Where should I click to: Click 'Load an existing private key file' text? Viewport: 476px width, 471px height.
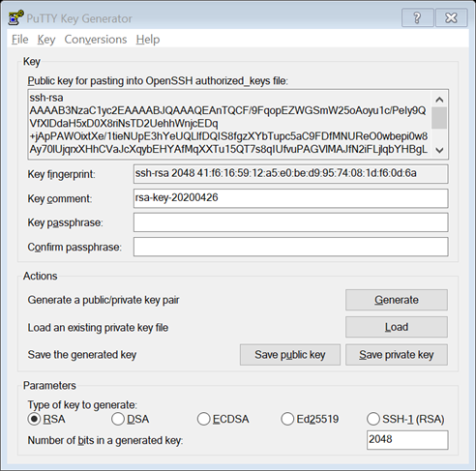coord(98,328)
